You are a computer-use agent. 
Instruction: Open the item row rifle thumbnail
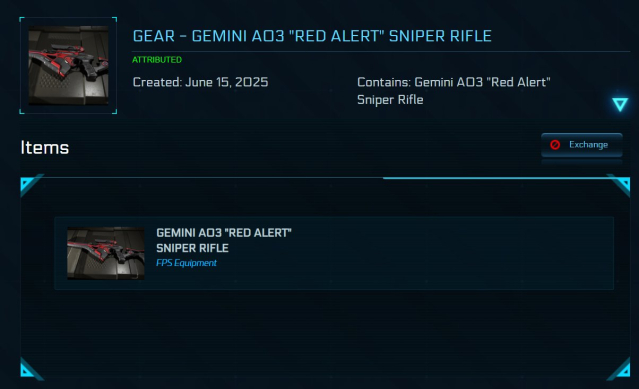pyautogui.click(x=106, y=253)
